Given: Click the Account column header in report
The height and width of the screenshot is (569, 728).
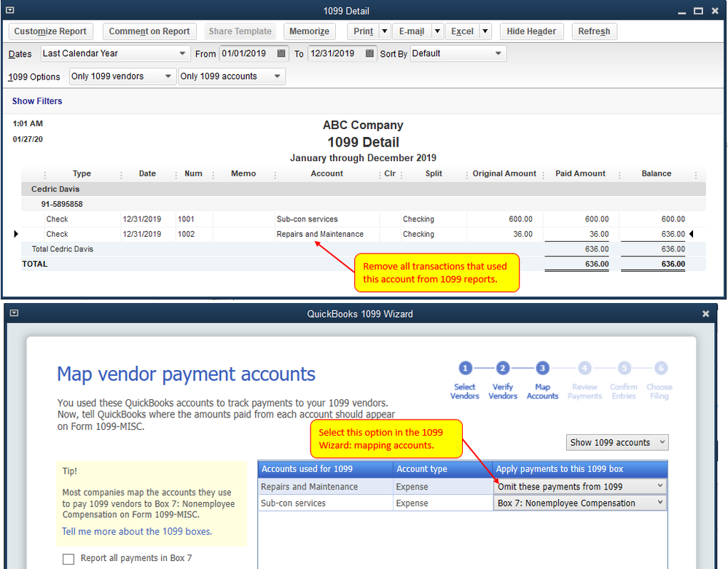Looking at the screenshot, I should pyautogui.click(x=327, y=173).
